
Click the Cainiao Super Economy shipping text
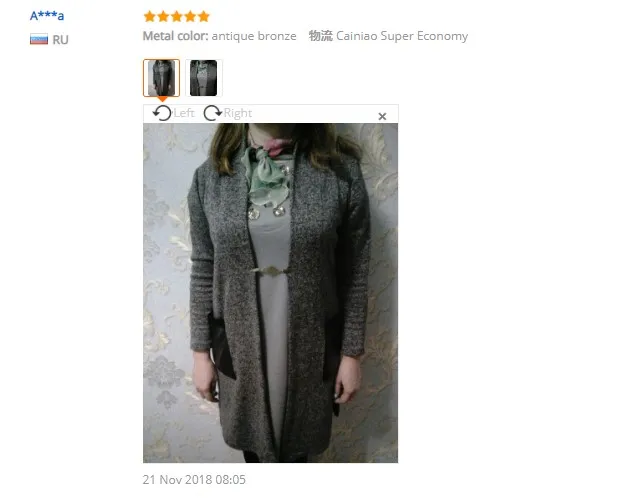(402, 36)
